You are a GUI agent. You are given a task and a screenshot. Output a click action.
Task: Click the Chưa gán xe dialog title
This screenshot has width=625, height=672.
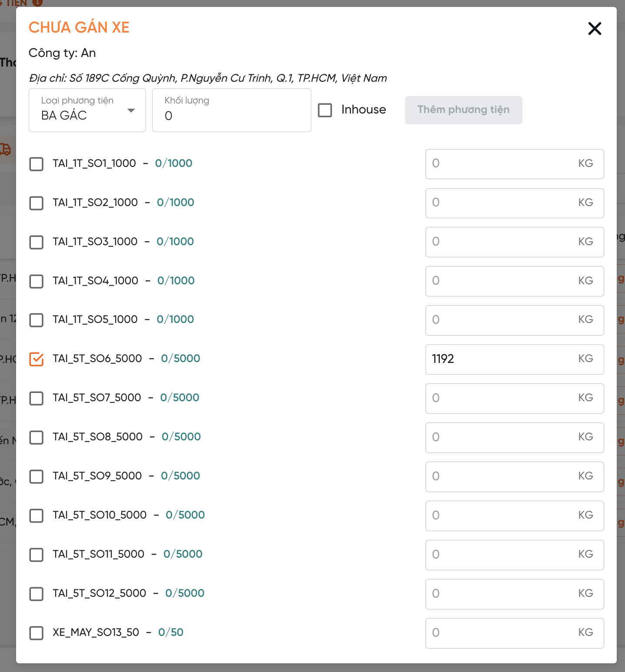pyautogui.click(x=79, y=27)
